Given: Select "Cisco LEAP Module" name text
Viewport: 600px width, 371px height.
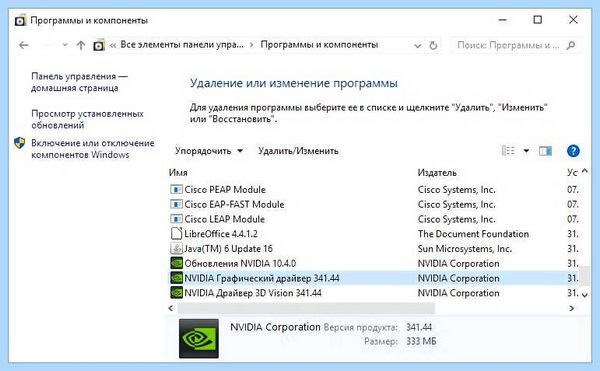Looking at the screenshot, I should [225, 219].
